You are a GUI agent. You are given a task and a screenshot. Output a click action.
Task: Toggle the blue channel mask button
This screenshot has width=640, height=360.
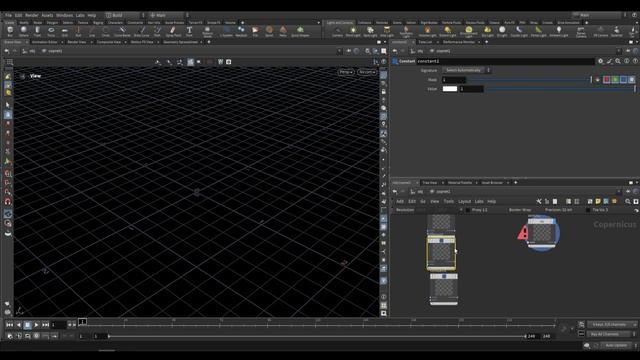(x=624, y=80)
